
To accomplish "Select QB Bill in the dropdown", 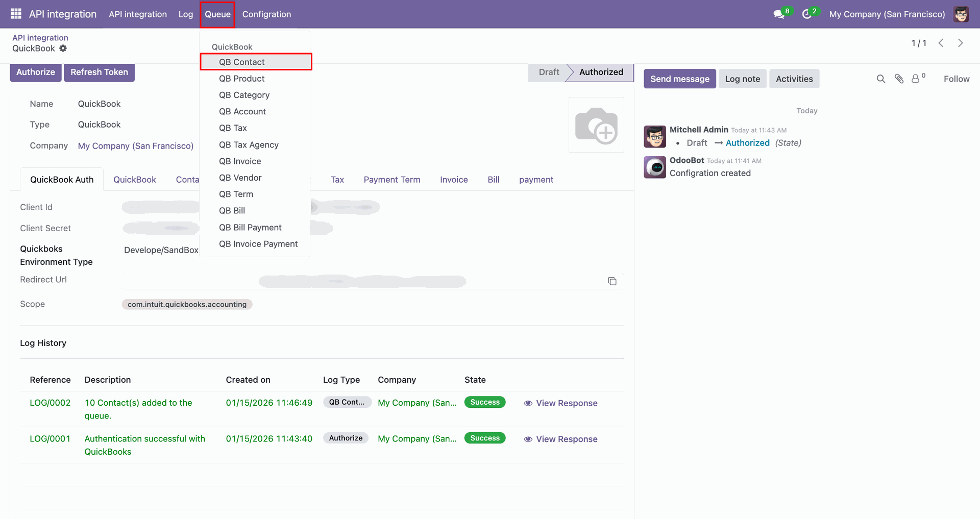I will pyautogui.click(x=255, y=211).
